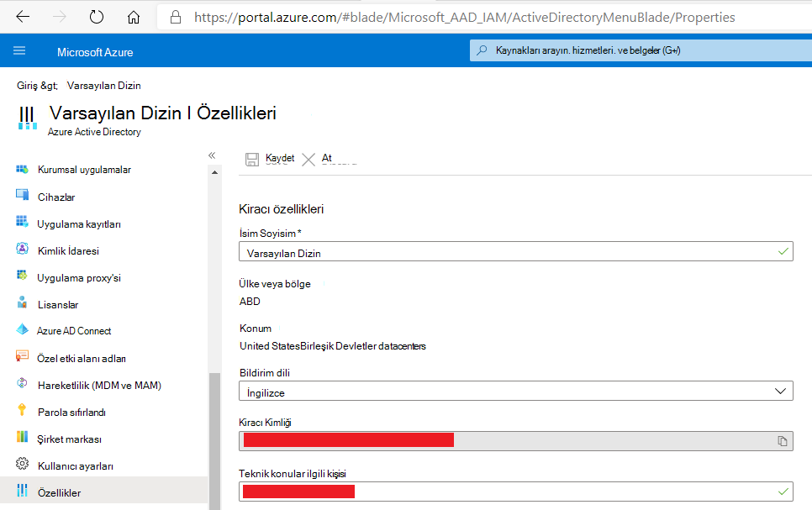
Task: Click the Kurumsal uygulamalar icon
Action: click(22, 169)
